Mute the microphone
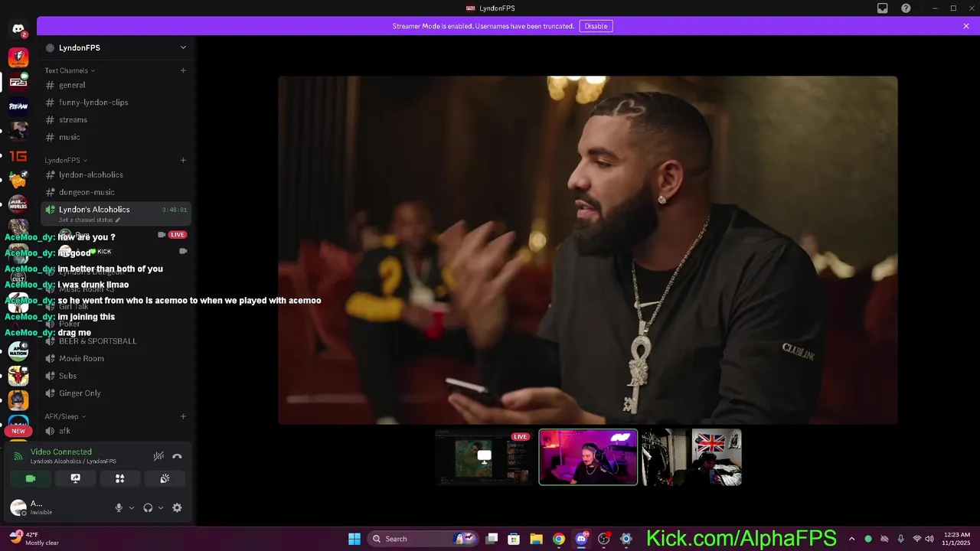The image size is (980, 551). coord(119,507)
